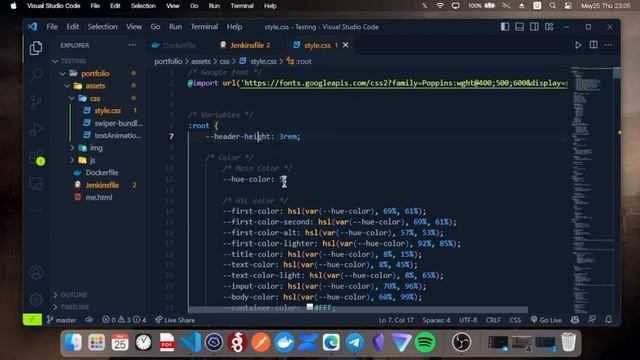The height and width of the screenshot is (360, 640).
Task: Open Manage gear in activity bar
Action: click(x=36, y=299)
